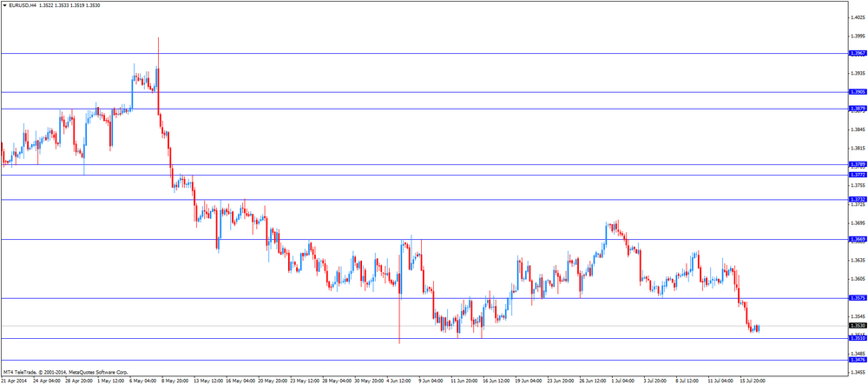
Task: Click the 1.3605 price scale value
Action: (858, 279)
